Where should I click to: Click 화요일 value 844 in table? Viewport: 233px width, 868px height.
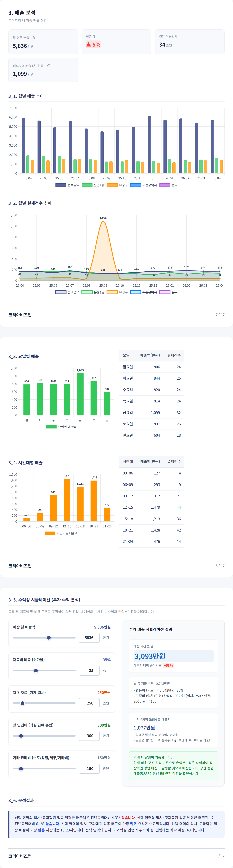tap(157, 378)
